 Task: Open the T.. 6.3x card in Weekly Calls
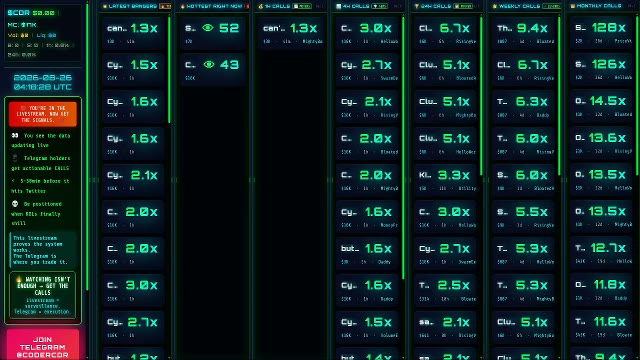524,106
